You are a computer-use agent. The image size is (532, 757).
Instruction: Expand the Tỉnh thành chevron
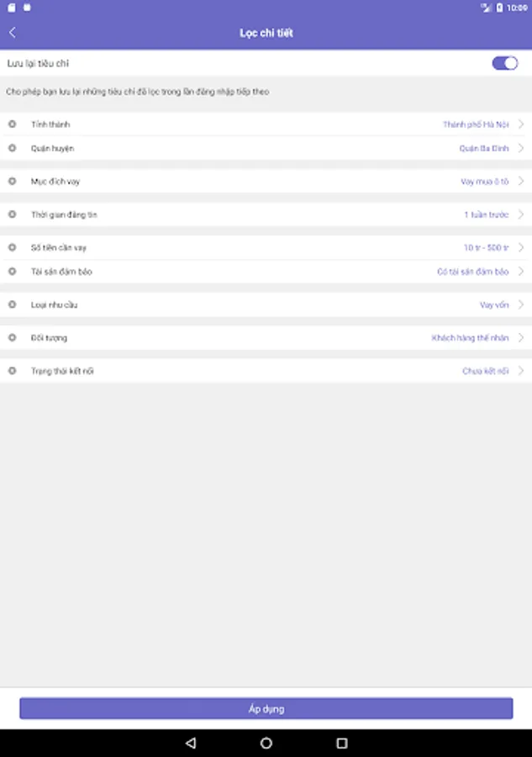tap(521, 124)
